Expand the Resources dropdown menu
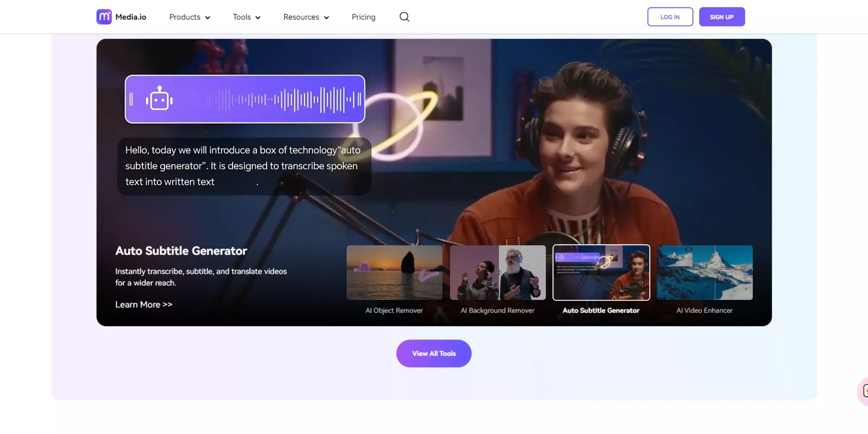Image resolution: width=868 pixels, height=434 pixels. coord(306,17)
